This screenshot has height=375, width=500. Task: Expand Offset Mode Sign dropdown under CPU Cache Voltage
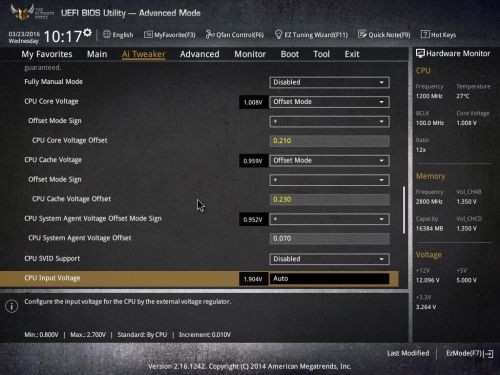[329, 180]
